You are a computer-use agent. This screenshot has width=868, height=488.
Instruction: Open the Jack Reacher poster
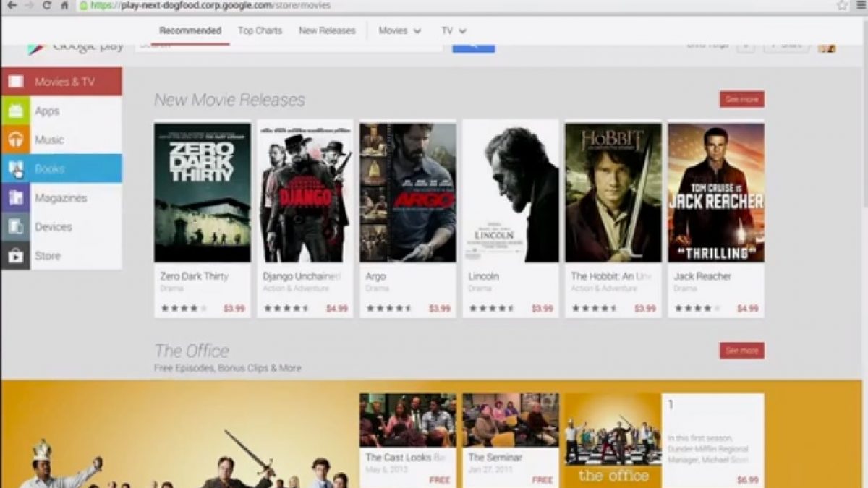(716, 192)
